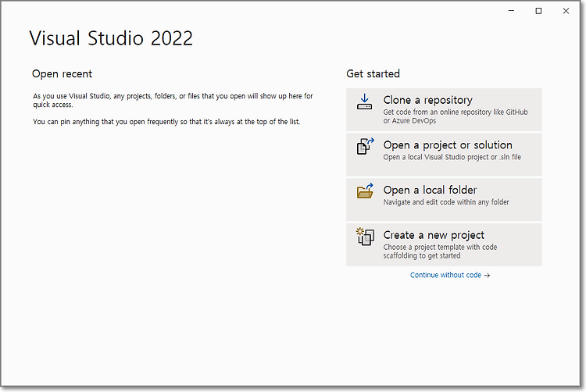Screen dimensions: 586x392
Task: Open the Clone a repository title
Action: pos(427,100)
